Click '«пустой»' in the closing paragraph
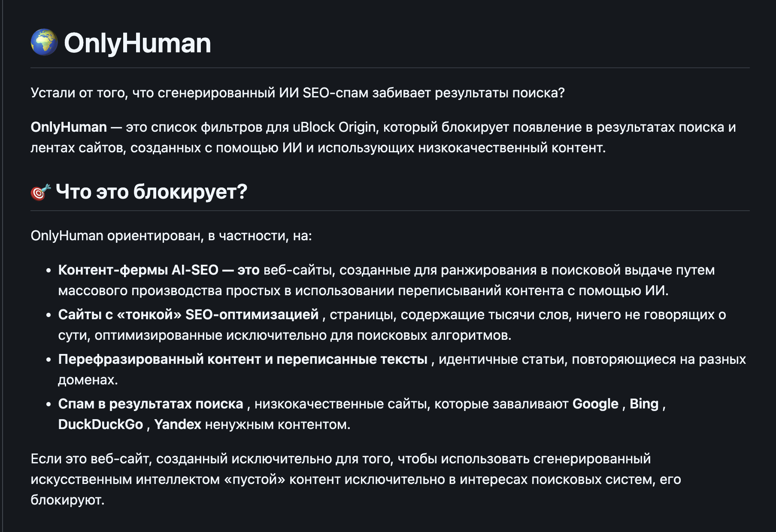 point(255,479)
